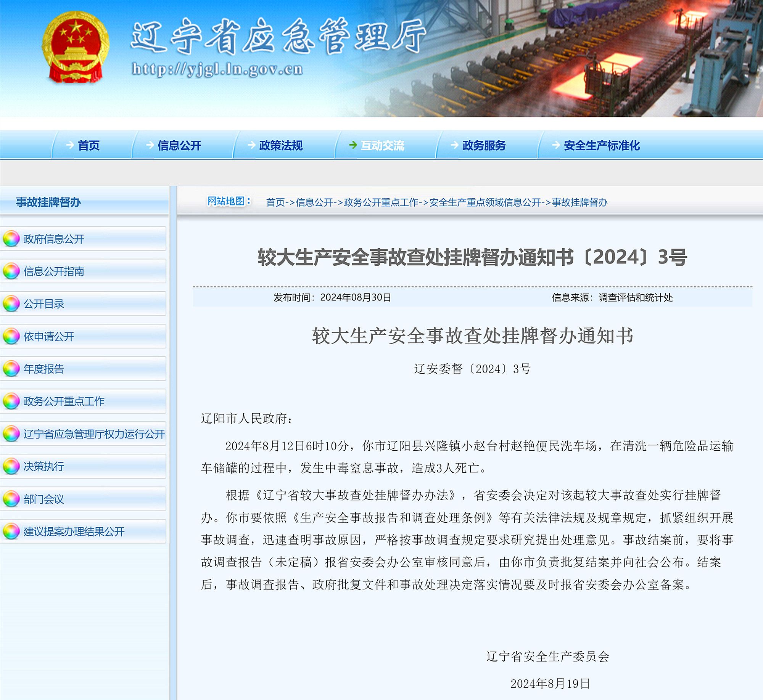This screenshot has height=700, width=763.
Task: Open sidebar link 依申请公开
Action: pyautogui.click(x=49, y=337)
